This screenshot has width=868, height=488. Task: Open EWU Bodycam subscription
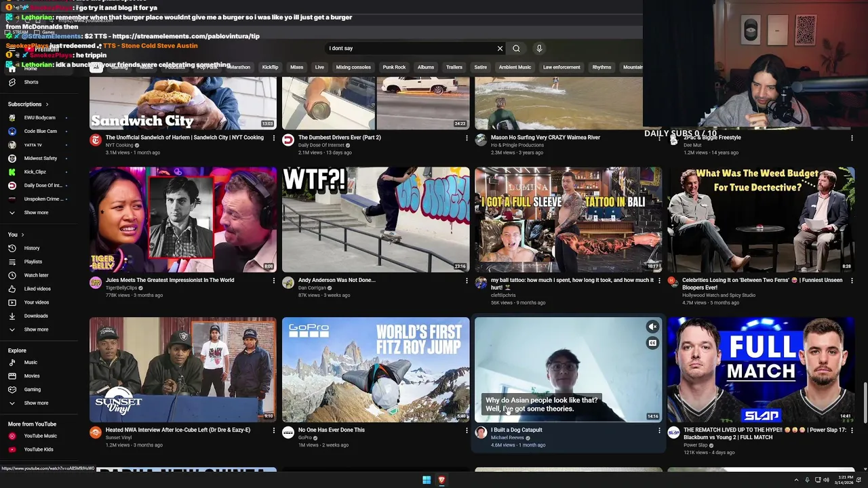40,118
